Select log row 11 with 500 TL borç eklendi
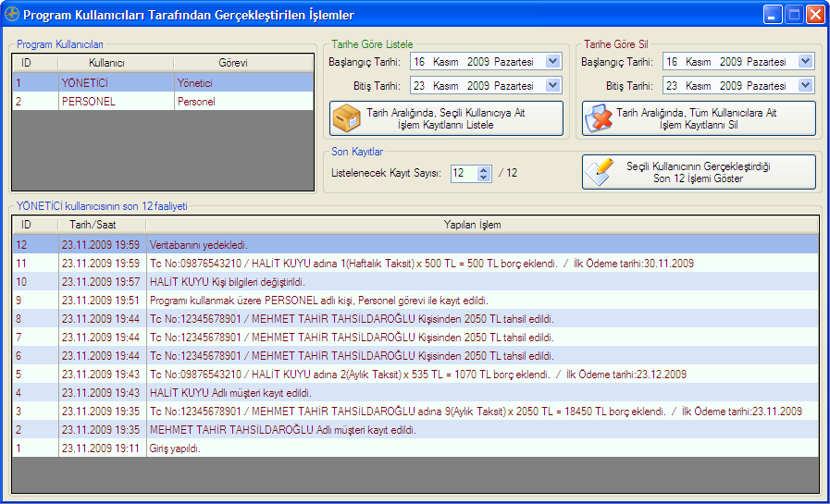Image resolution: width=830 pixels, height=504 pixels. [415, 264]
